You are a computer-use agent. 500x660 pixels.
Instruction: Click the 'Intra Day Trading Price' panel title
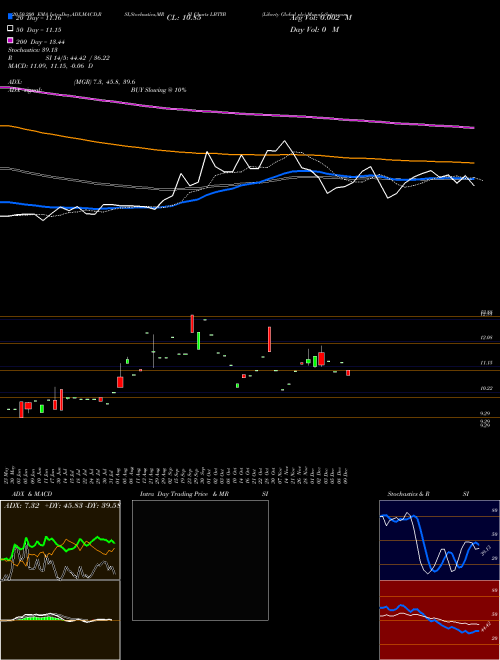pos(174,494)
